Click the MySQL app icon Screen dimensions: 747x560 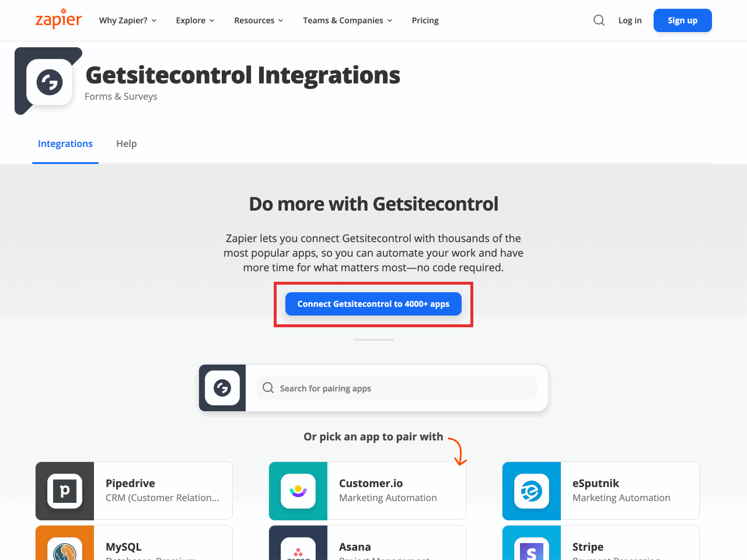point(65,548)
